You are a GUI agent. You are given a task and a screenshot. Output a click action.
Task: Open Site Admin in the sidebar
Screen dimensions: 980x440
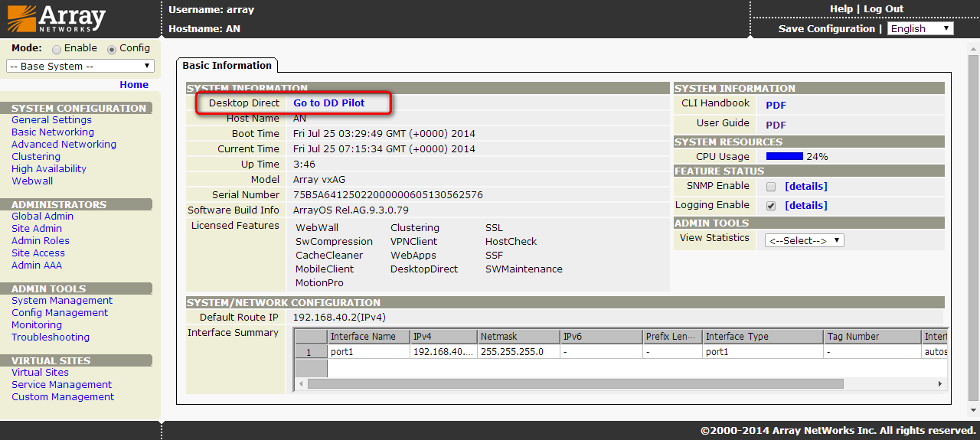pyautogui.click(x=37, y=229)
